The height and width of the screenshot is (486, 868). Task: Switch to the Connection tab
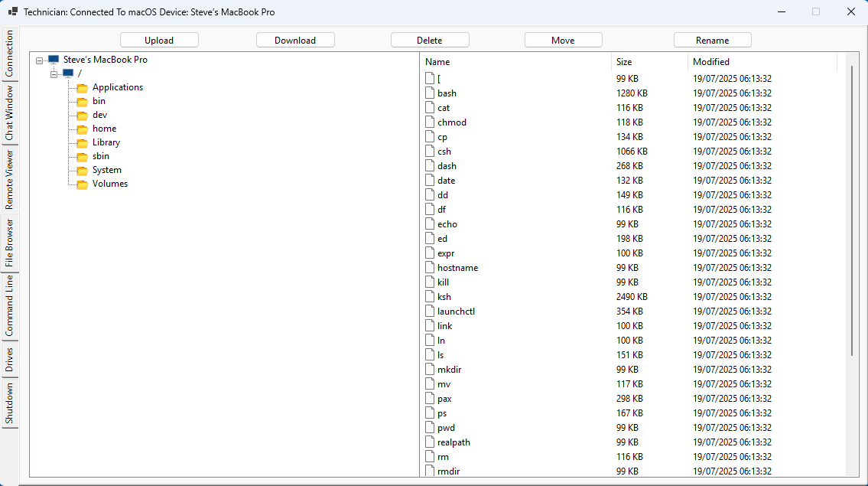(9, 54)
